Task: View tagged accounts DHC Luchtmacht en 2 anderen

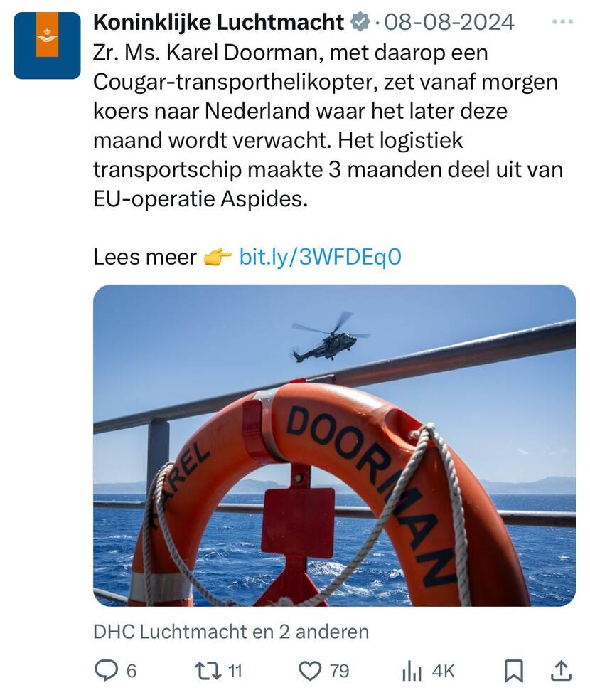Action: (x=231, y=632)
